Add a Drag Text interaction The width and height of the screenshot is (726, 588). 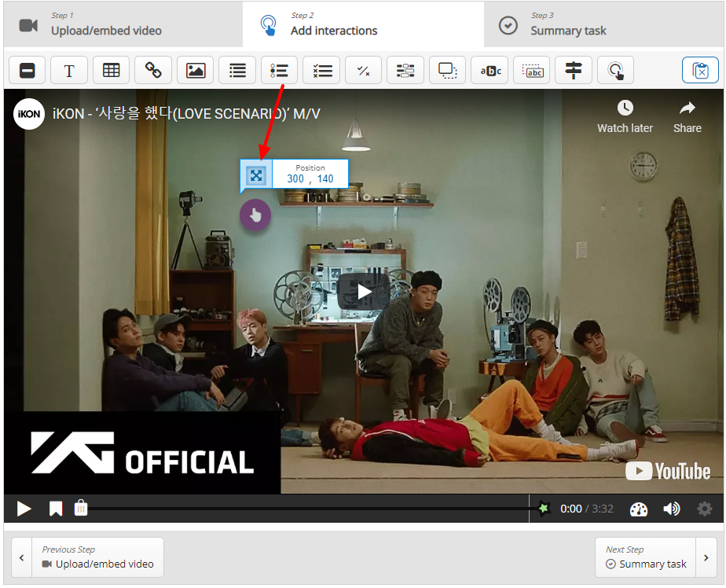coord(532,71)
